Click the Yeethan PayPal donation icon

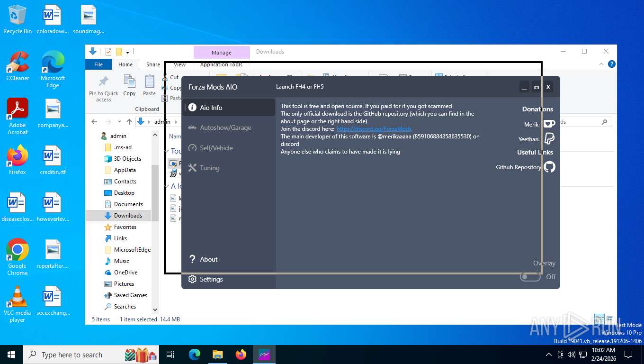[549, 139]
